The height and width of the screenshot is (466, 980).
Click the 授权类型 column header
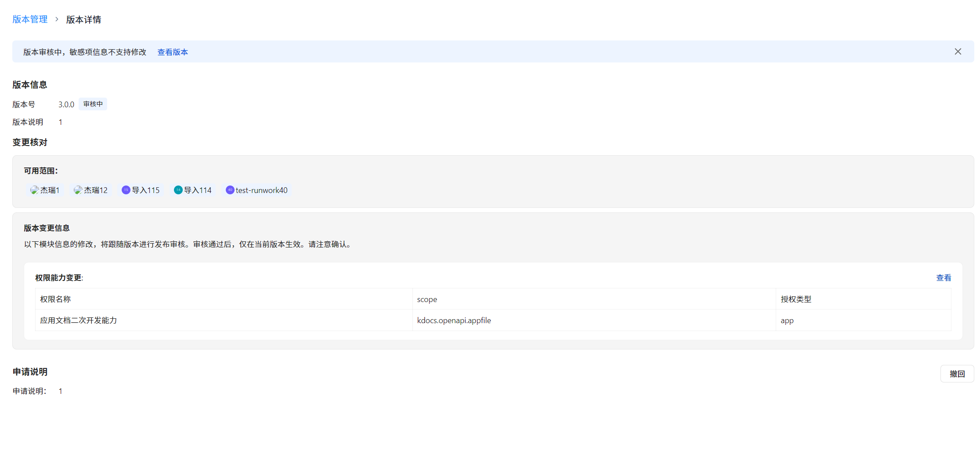click(x=796, y=299)
